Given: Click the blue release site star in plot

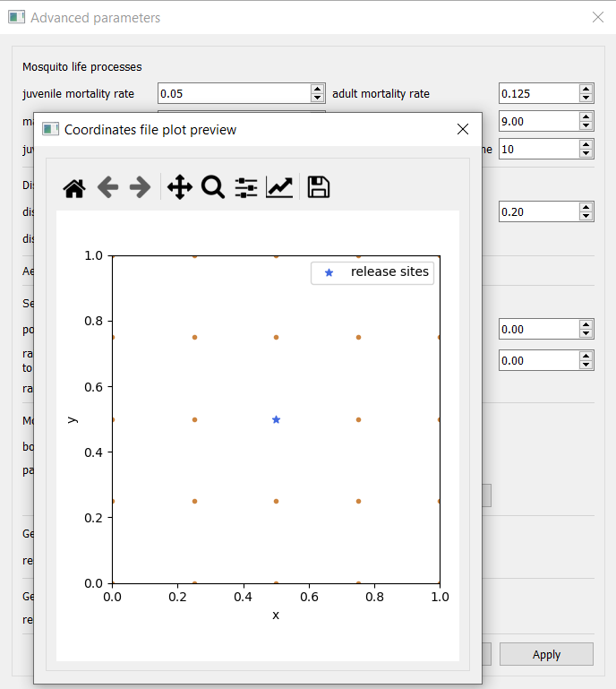Looking at the screenshot, I should (x=276, y=419).
